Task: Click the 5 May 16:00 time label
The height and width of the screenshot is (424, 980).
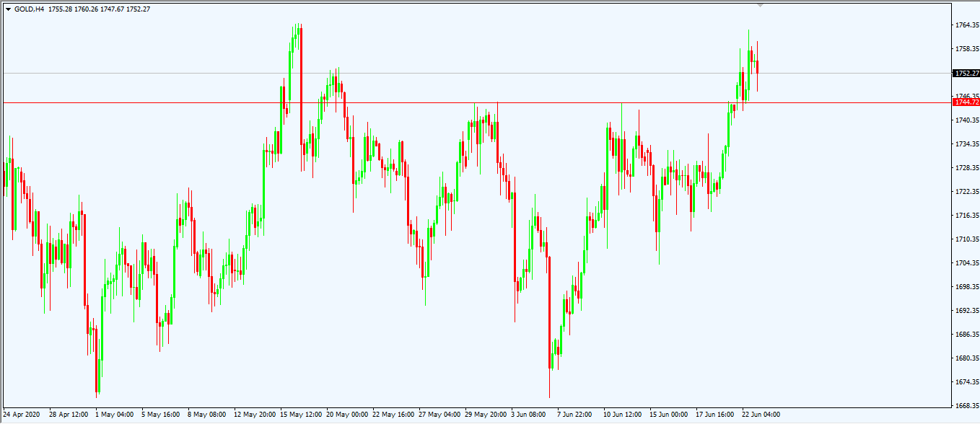Action: point(160,415)
